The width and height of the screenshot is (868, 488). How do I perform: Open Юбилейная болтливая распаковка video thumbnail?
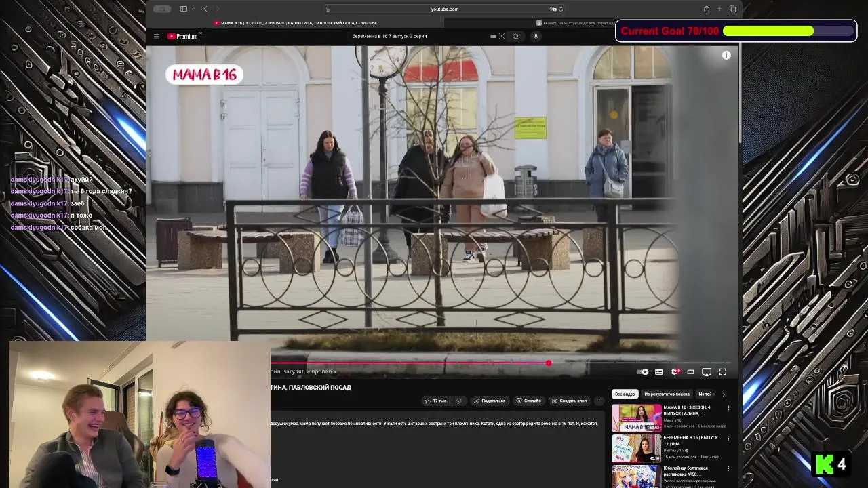[x=636, y=476]
